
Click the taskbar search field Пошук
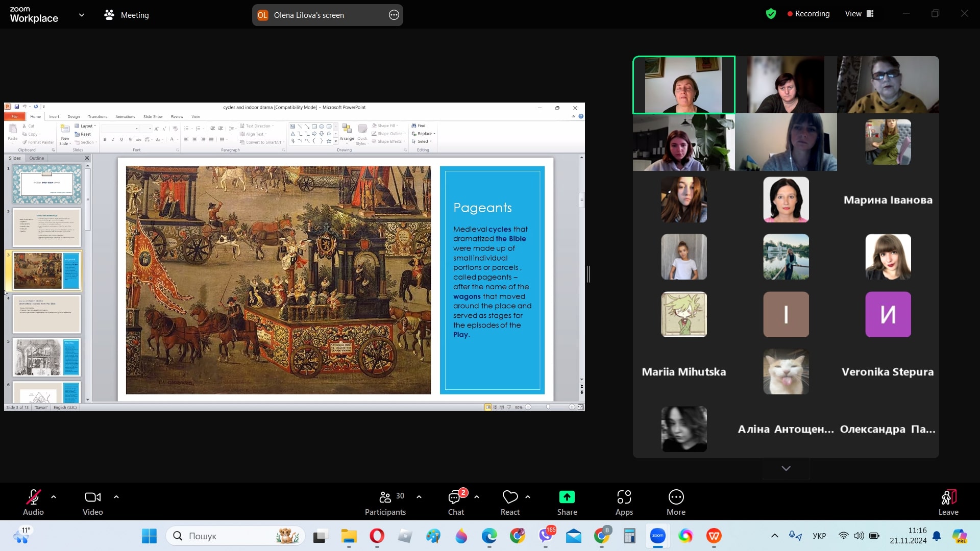(x=235, y=536)
